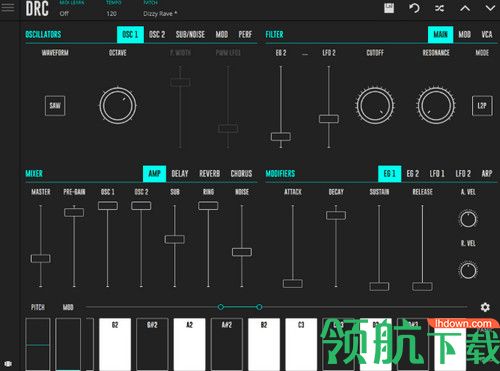
Task: Select the EG 2 modifier tab
Action: click(413, 174)
